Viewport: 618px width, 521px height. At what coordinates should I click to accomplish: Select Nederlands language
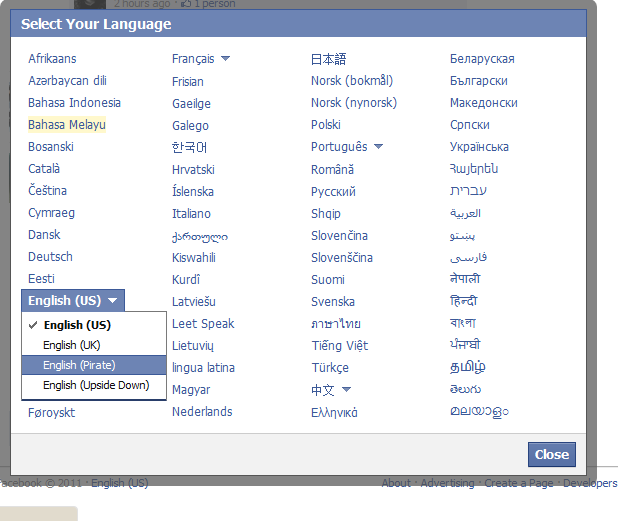coord(202,412)
